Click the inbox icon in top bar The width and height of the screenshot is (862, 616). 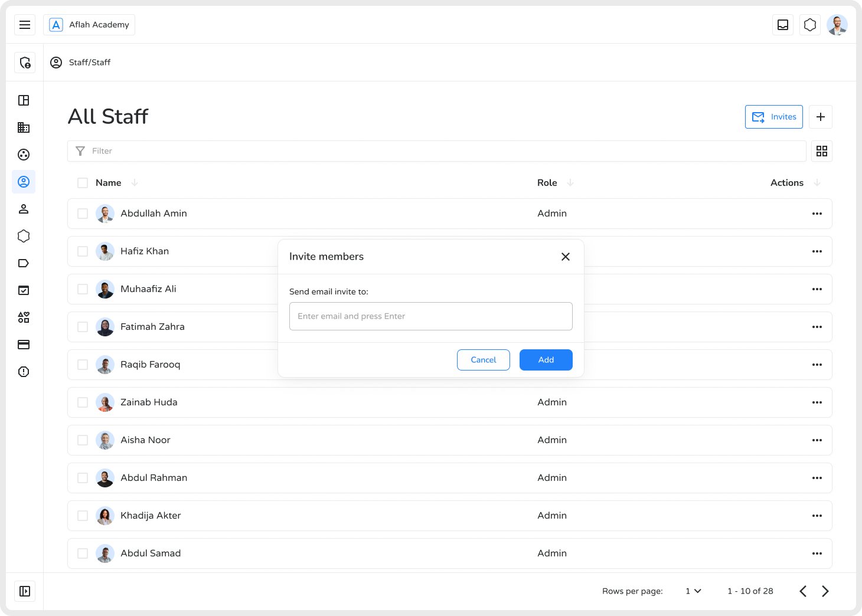(783, 25)
